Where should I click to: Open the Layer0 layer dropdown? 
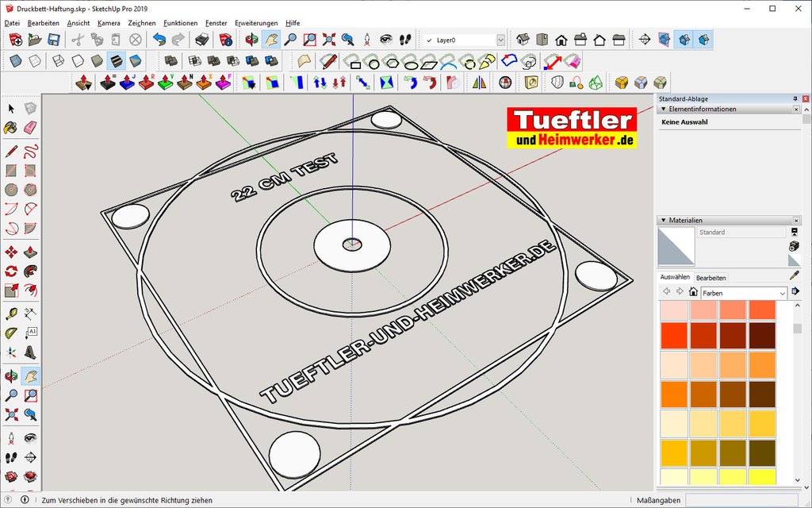click(x=501, y=40)
